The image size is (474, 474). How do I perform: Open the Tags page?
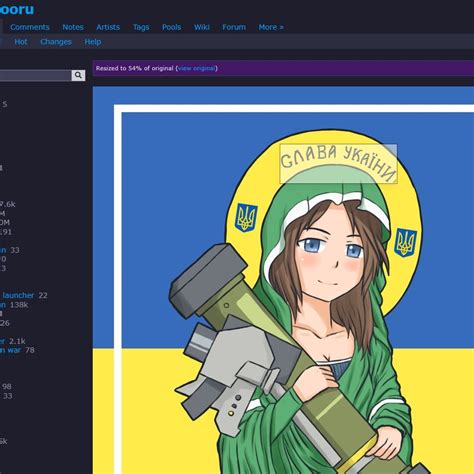click(x=141, y=27)
